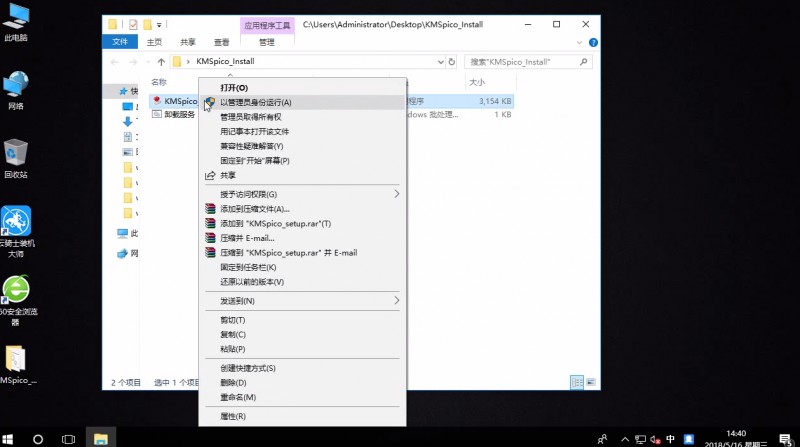Image resolution: width=800 pixels, height=447 pixels.
Task: Open the 管理 ribbon tab
Action: [x=267, y=42]
